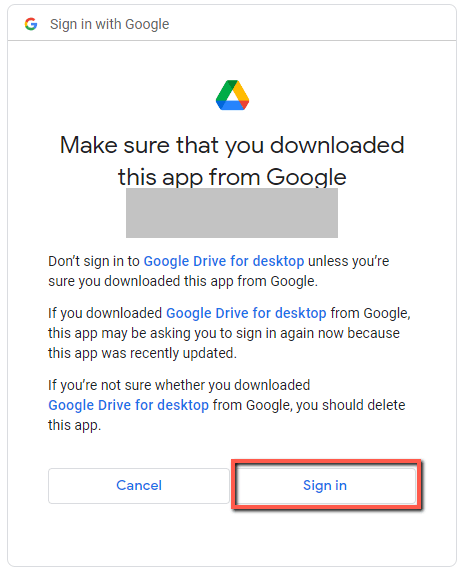Click the line 'If you're not sure whether you downloaded'
462x570 pixels.
click(179, 385)
